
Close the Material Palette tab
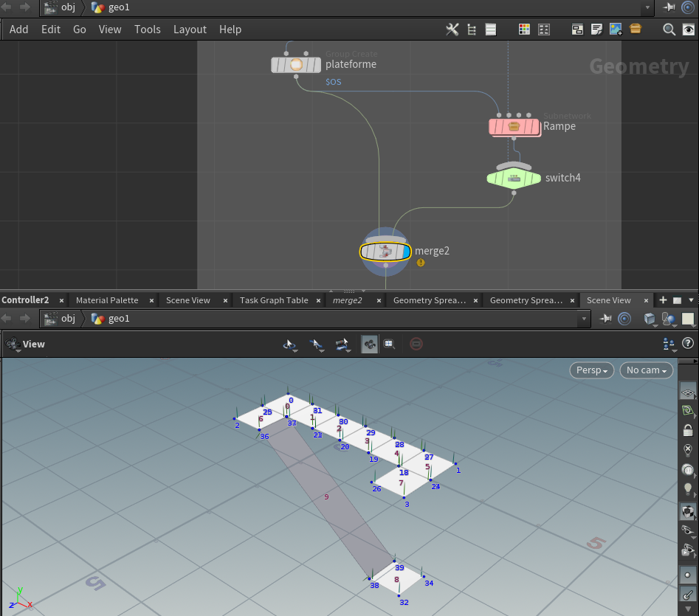151,300
